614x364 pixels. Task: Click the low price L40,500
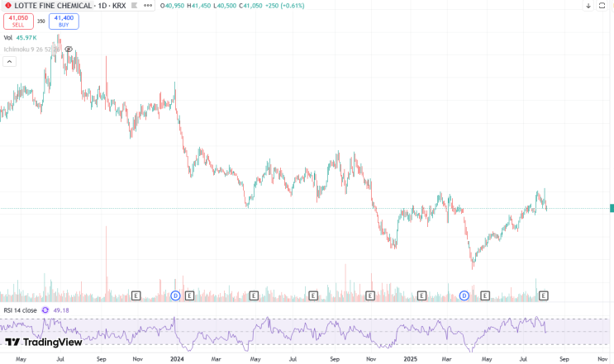(x=225, y=6)
